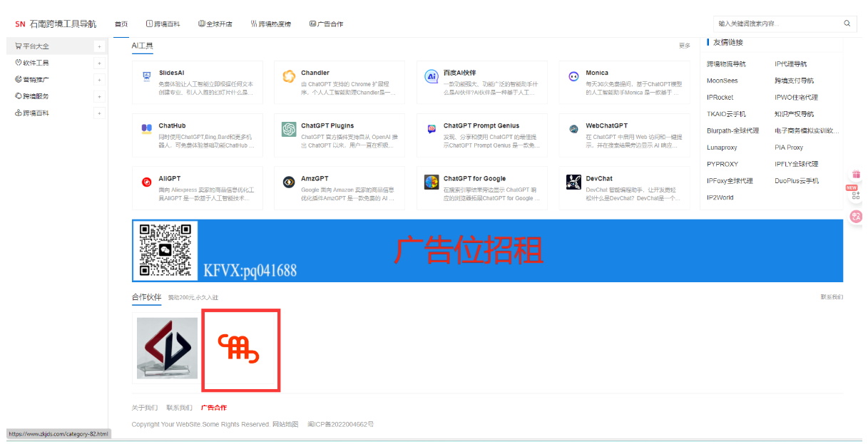This screenshot has height=444, width=868.
Task: Click the ChatHub logo icon
Action: coord(146,129)
